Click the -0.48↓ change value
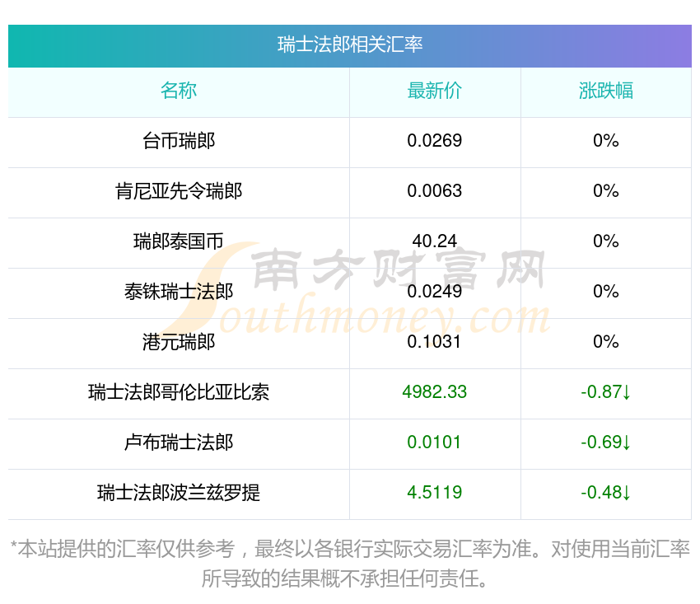The image size is (700, 604). [x=606, y=493]
